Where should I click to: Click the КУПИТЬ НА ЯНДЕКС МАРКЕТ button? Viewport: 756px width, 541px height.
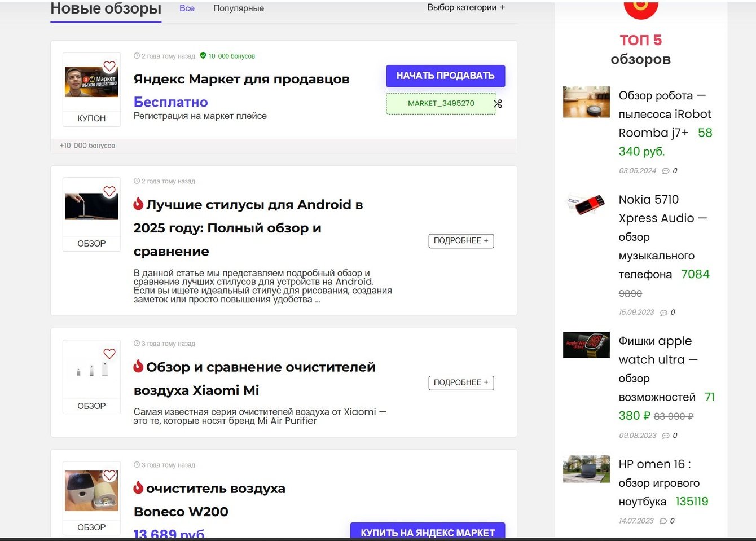428,530
